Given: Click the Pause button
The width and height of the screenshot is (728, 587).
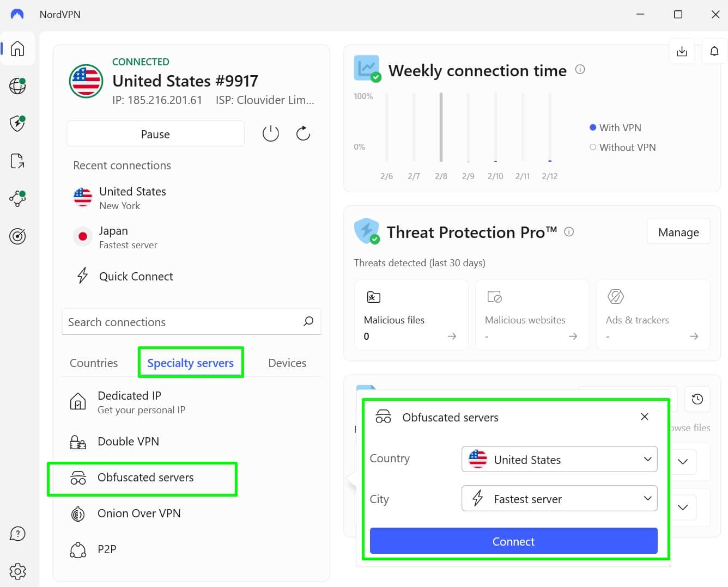Looking at the screenshot, I should click(x=155, y=133).
